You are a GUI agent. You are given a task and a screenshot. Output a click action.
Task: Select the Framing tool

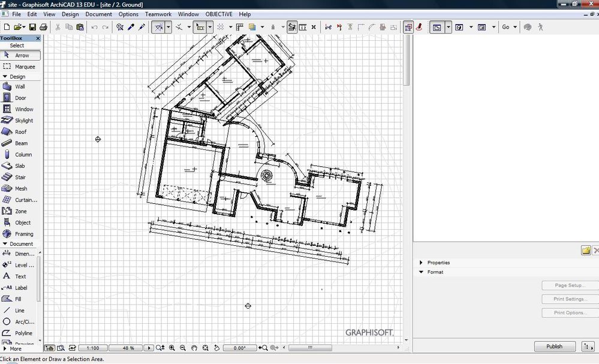[x=20, y=234]
